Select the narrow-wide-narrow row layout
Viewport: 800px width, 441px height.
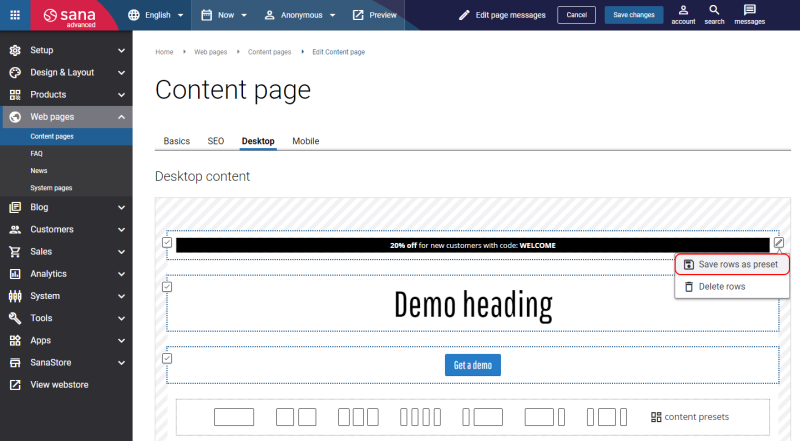pyautogui.click(x=607, y=417)
